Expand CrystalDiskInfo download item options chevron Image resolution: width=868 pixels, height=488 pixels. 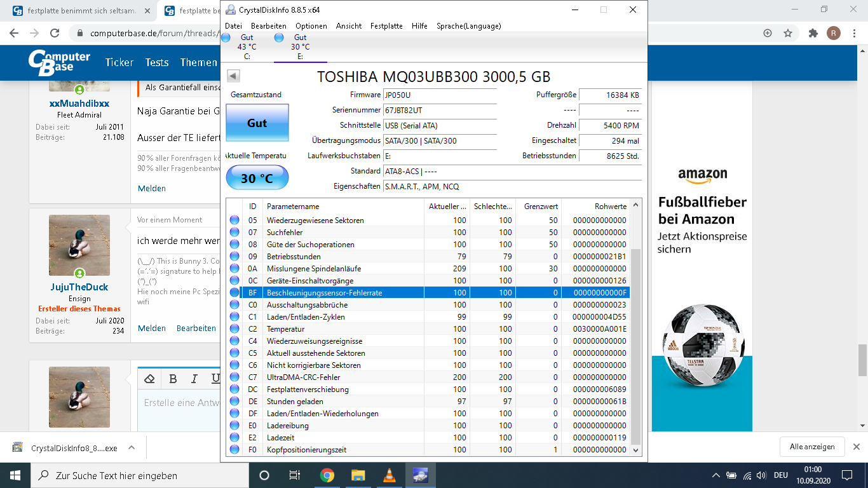(132, 447)
